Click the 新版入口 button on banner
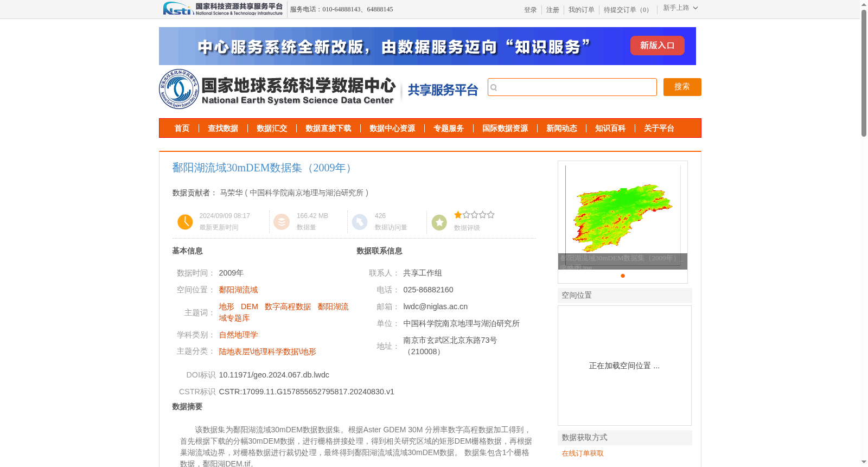The height and width of the screenshot is (467, 868). point(657,46)
